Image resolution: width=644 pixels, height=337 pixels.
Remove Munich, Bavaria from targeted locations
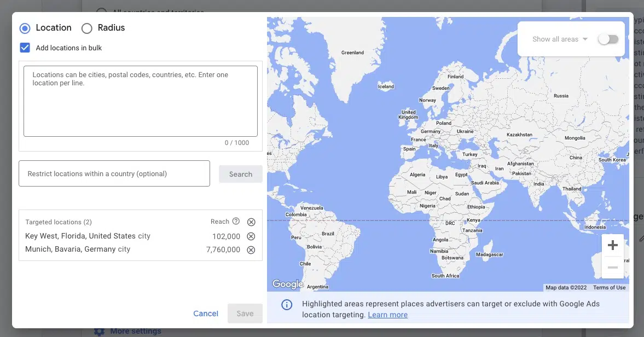tap(251, 249)
